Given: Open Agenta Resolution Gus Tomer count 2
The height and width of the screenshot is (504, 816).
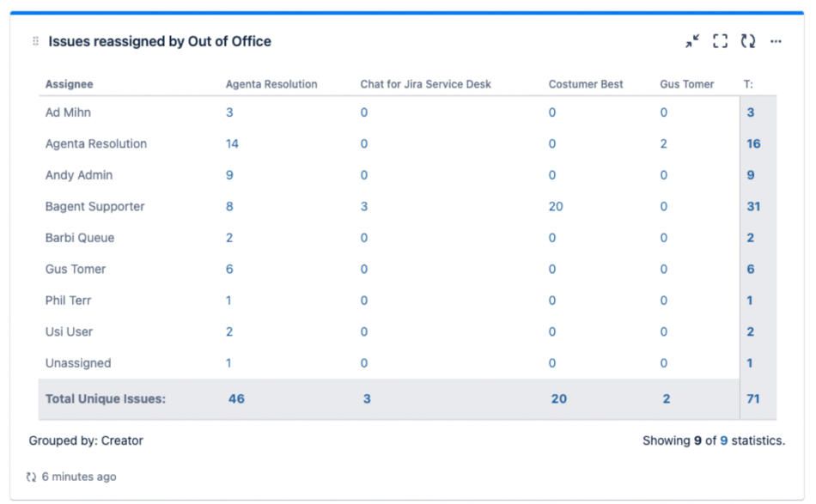Looking at the screenshot, I should pos(664,143).
